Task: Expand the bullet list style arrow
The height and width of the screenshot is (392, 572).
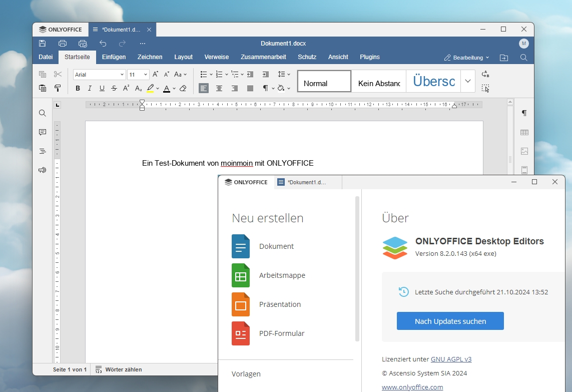Action: (x=211, y=75)
